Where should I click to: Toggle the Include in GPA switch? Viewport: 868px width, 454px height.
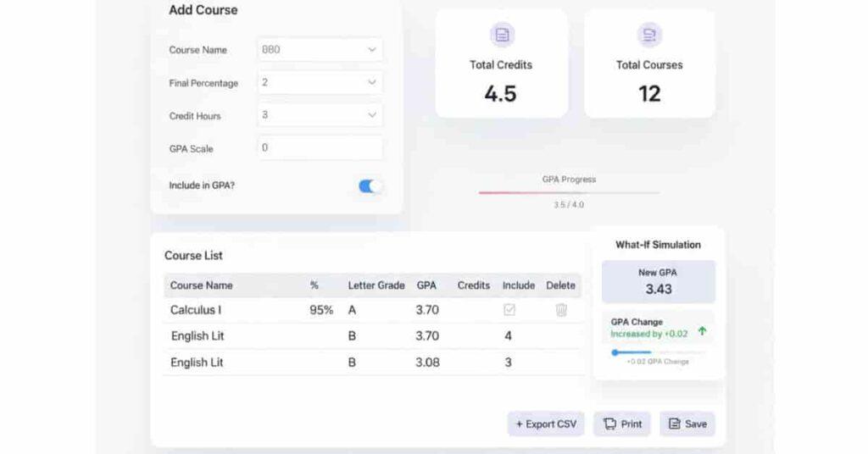(370, 185)
